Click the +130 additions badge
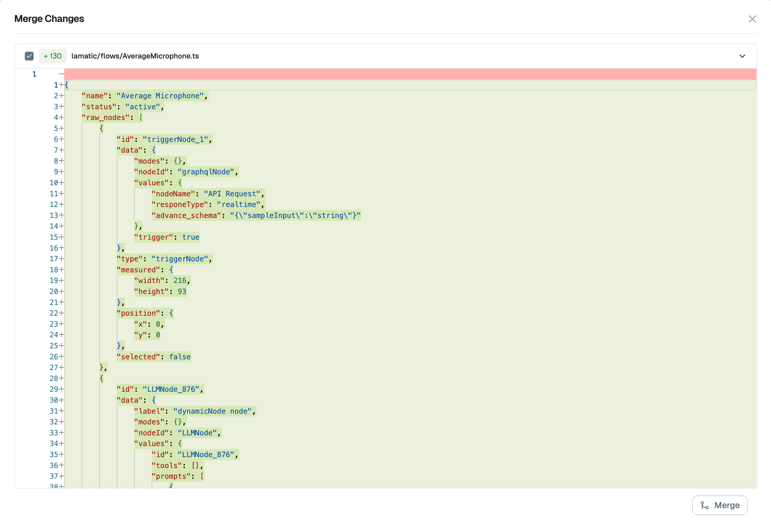The image size is (771, 532). (52, 56)
